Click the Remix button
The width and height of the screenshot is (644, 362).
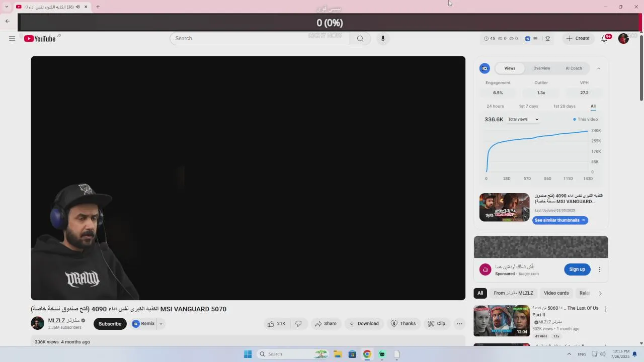(144, 324)
